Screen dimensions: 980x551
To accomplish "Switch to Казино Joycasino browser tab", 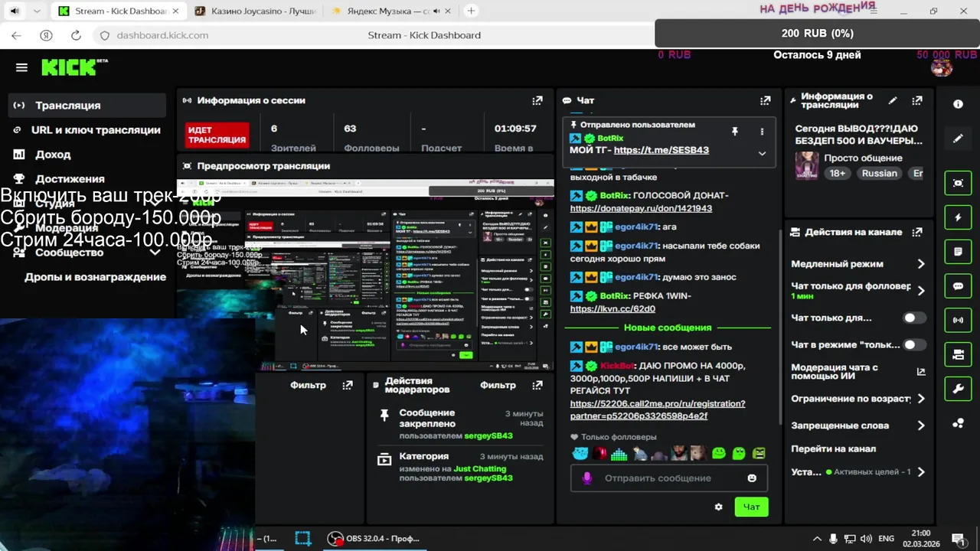I will [x=254, y=11].
